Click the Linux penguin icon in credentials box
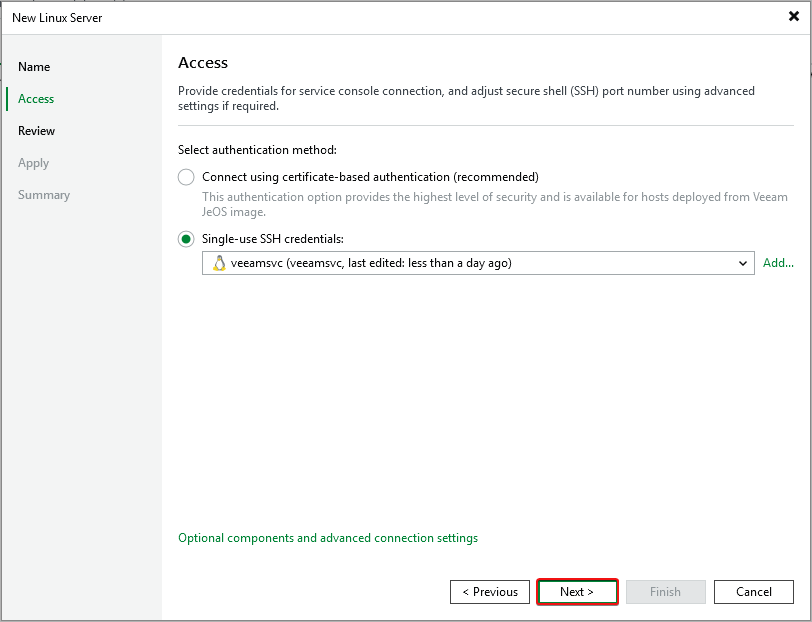This screenshot has width=812, height=622. coord(219,263)
